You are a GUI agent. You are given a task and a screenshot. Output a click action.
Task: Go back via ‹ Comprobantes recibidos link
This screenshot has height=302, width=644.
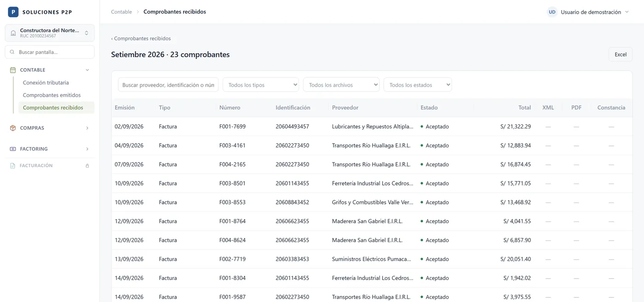pyautogui.click(x=141, y=39)
